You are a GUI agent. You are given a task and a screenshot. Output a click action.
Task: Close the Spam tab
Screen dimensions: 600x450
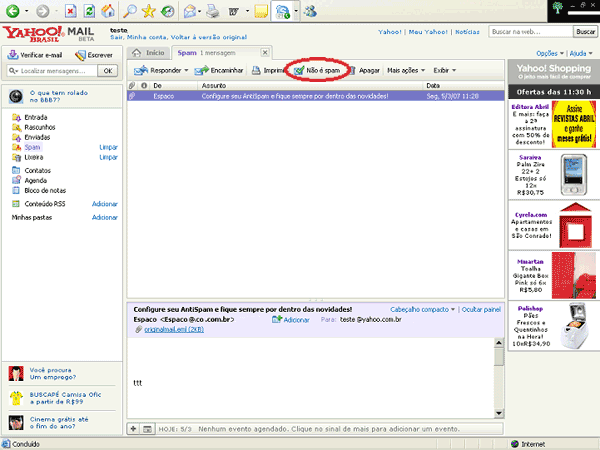264,52
